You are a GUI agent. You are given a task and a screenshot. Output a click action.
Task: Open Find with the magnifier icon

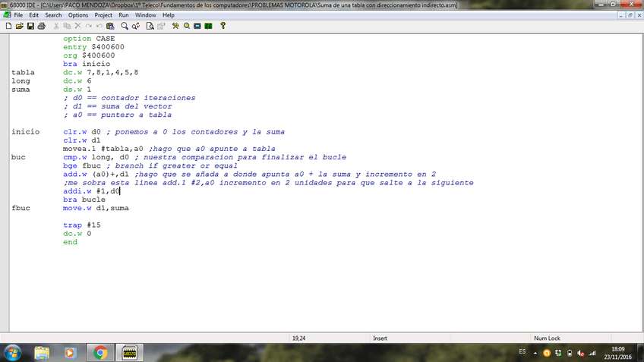click(x=125, y=26)
